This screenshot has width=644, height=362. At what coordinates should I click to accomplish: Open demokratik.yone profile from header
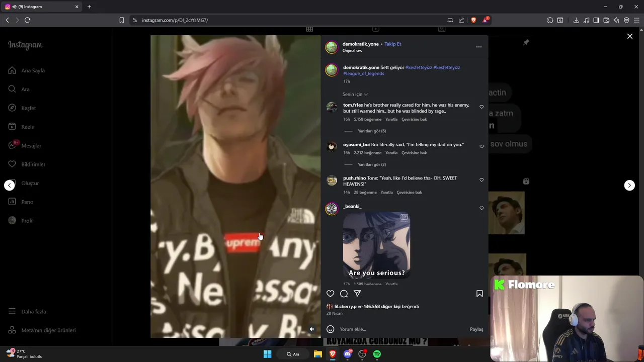click(360, 44)
